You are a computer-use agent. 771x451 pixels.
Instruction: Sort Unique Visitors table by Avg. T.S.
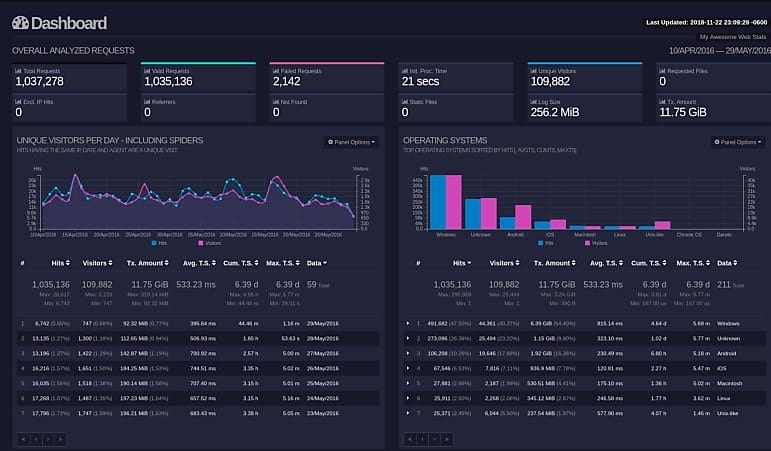199,263
